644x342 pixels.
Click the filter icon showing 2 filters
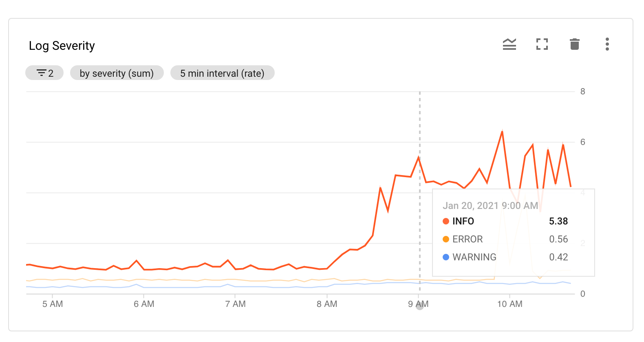tap(44, 73)
